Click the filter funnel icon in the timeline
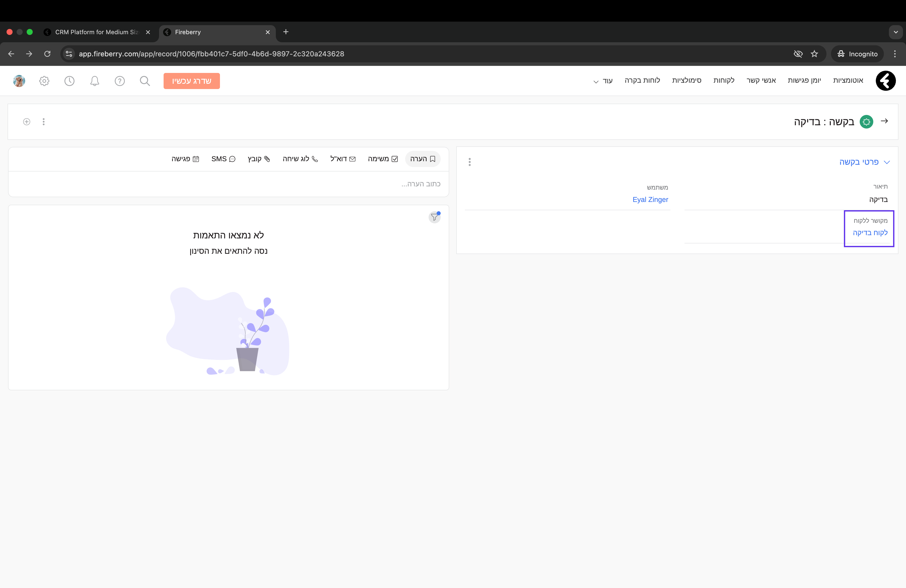This screenshot has width=906, height=588. [434, 217]
